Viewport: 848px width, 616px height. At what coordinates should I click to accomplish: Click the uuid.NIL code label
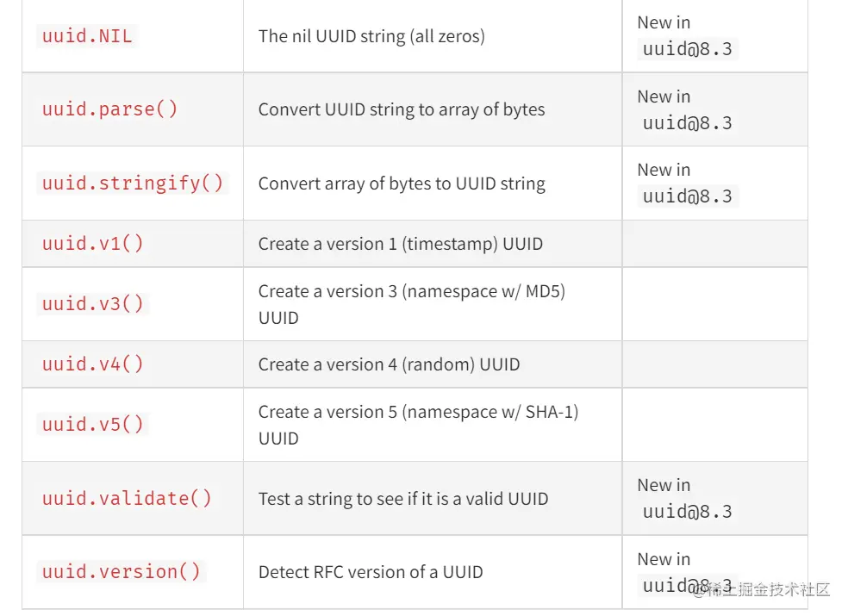coord(87,36)
